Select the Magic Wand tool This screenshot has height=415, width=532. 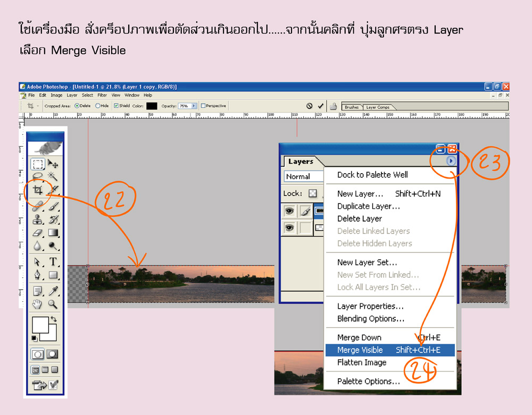point(53,176)
